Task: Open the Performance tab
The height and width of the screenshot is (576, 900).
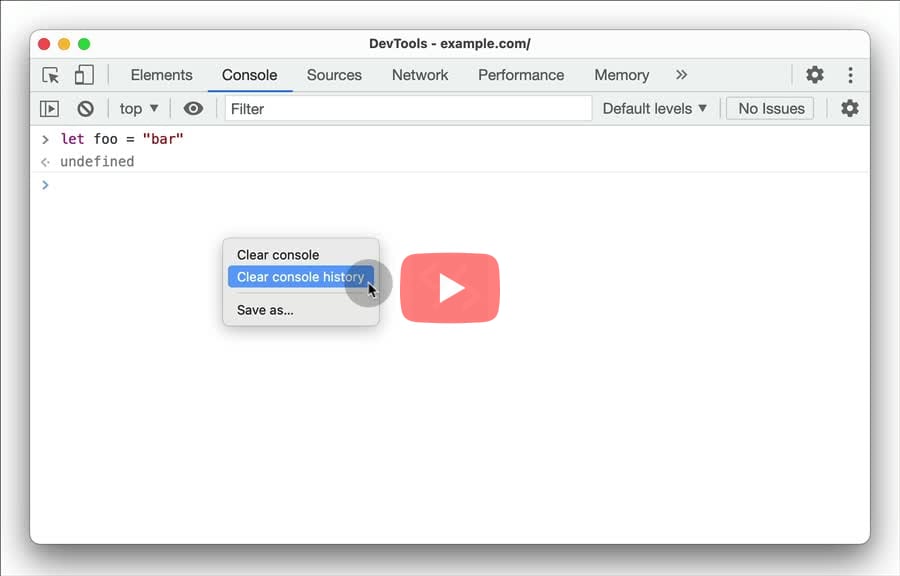Action: (x=521, y=75)
